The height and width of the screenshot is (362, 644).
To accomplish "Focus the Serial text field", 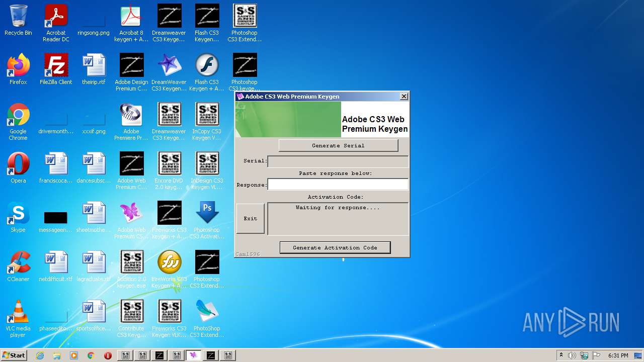I will tap(338, 161).
